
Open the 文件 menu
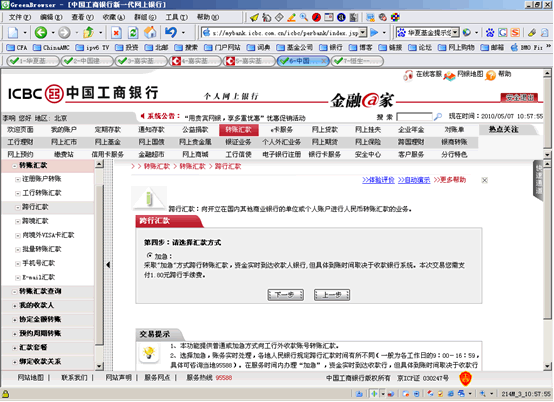20,17
